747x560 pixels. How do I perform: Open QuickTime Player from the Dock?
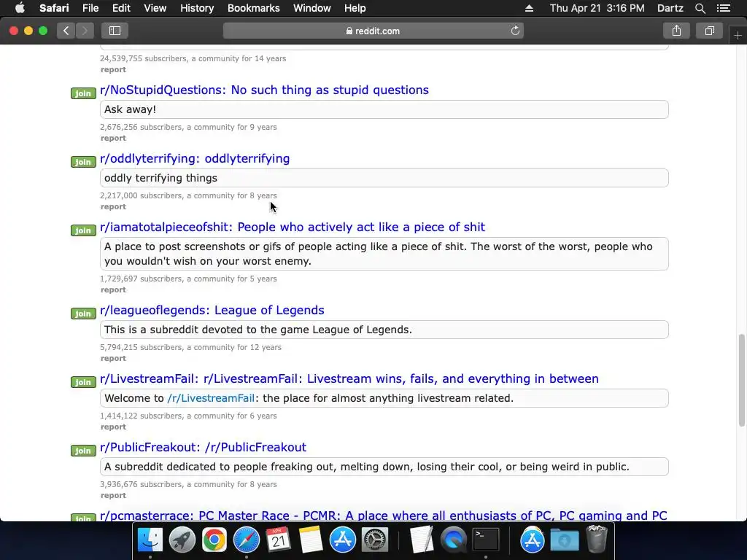point(454,540)
